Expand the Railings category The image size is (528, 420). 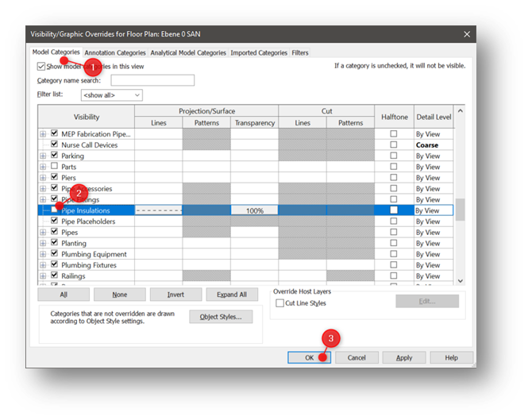43,276
